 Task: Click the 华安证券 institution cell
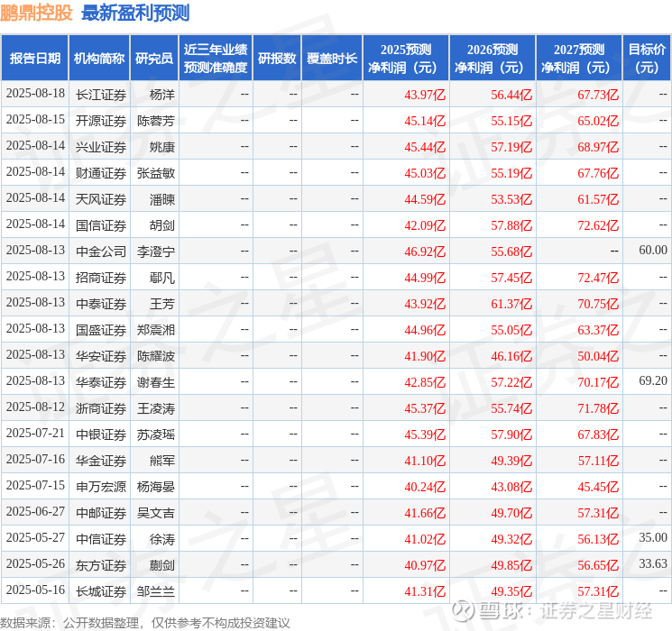[101, 356]
